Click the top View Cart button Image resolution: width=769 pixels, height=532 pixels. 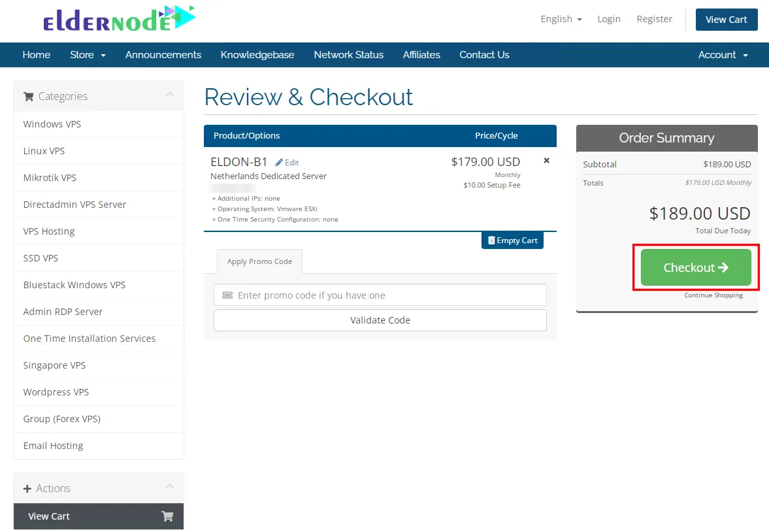click(727, 20)
